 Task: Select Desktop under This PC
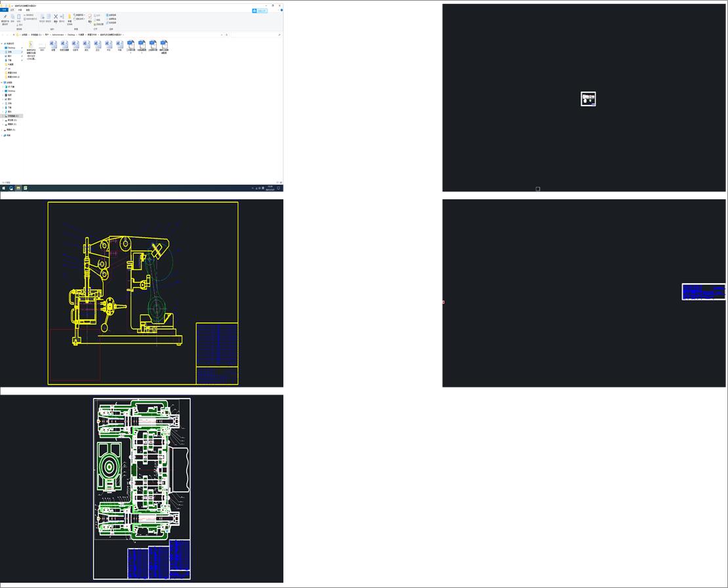(11, 91)
